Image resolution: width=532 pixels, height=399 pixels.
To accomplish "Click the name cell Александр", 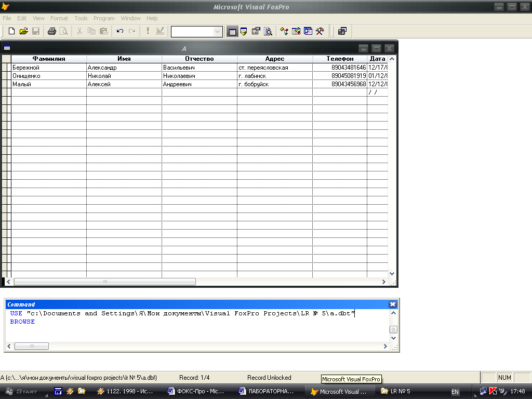I will pos(124,68).
